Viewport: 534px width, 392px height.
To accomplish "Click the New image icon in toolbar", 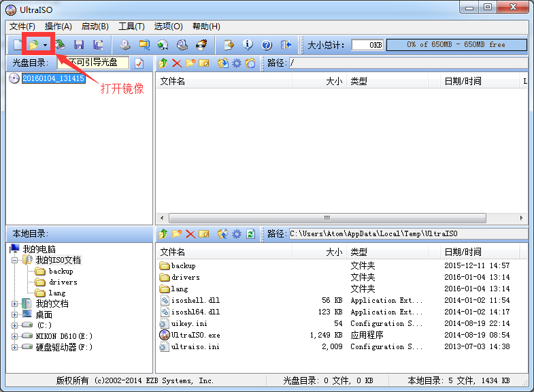I will (x=18, y=45).
